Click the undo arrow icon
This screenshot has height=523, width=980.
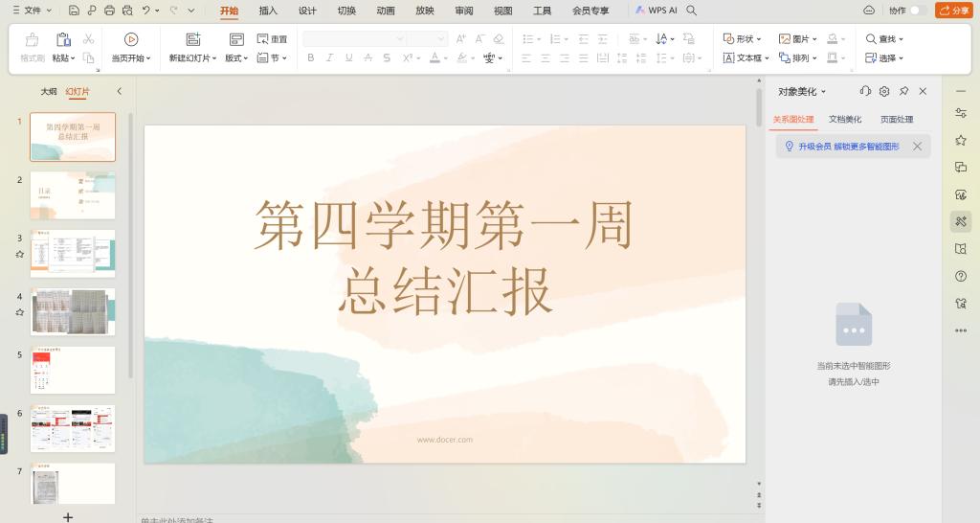pyautogui.click(x=145, y=11)
